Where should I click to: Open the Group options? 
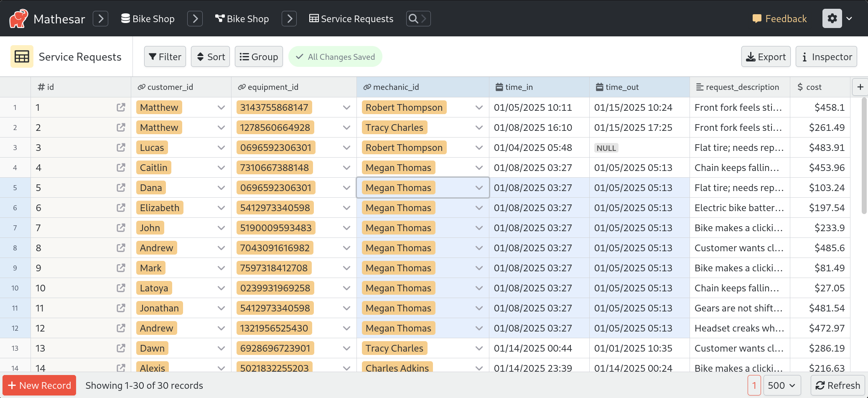click(259, 57)
